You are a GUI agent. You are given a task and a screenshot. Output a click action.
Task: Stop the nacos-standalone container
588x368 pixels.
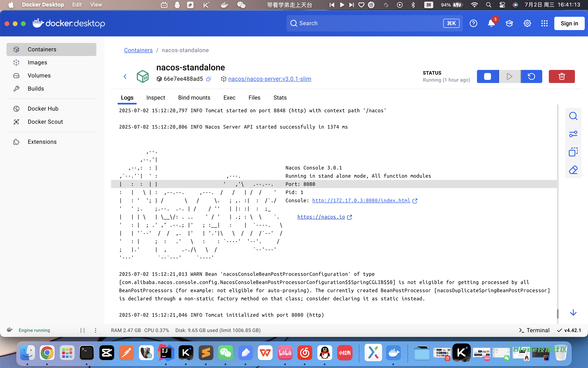click(488, 76)
